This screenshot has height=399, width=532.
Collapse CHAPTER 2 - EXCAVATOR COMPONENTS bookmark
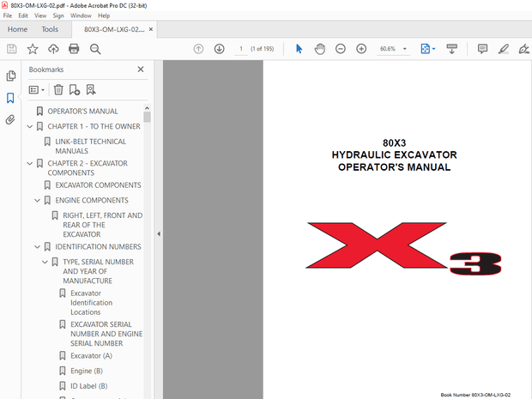(30, 164)
